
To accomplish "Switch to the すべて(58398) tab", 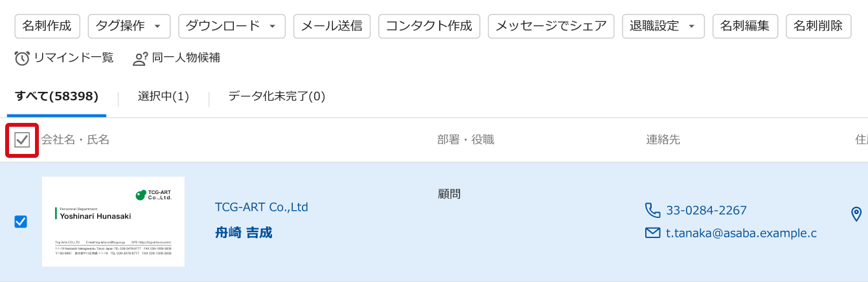I will point(57,96).
